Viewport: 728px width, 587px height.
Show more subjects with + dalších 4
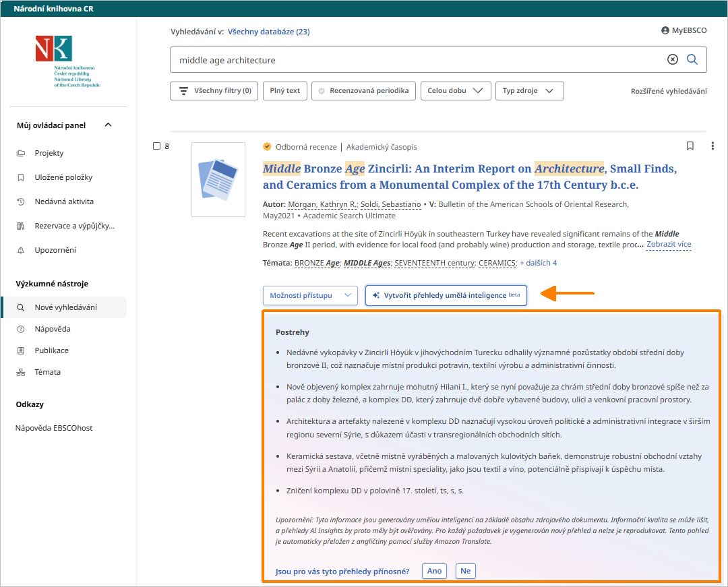tap(538, 263)
